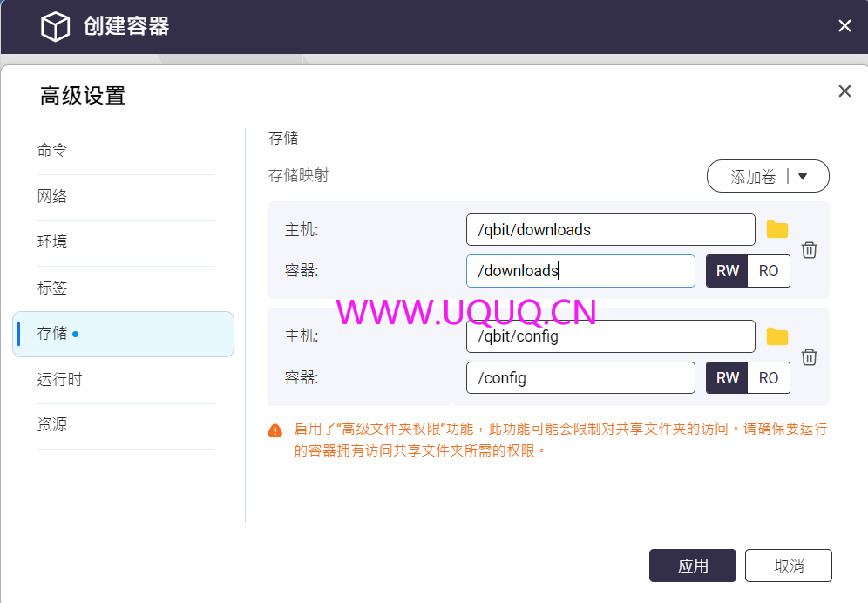Set /downloads mapping to RW
The width and height of the screenshot is (868, 603).
pos(727,271)
